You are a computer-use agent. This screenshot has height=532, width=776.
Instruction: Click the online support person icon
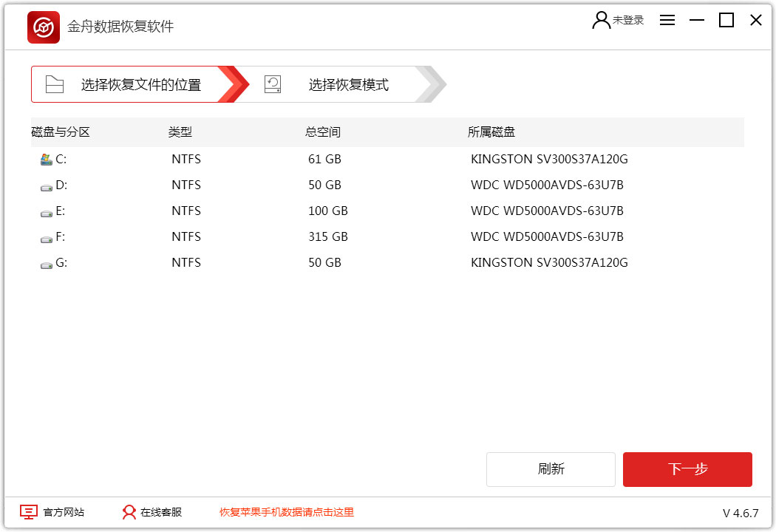point(129,512)
